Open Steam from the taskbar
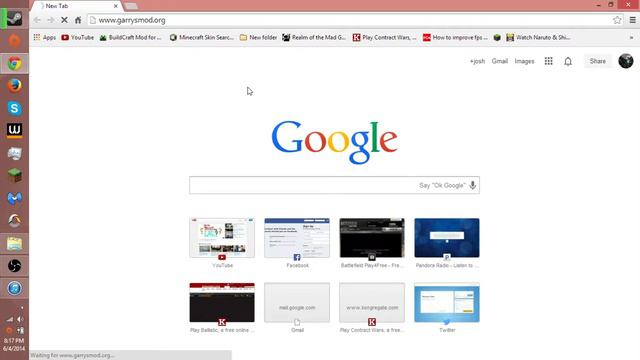 tap(14, 18)
